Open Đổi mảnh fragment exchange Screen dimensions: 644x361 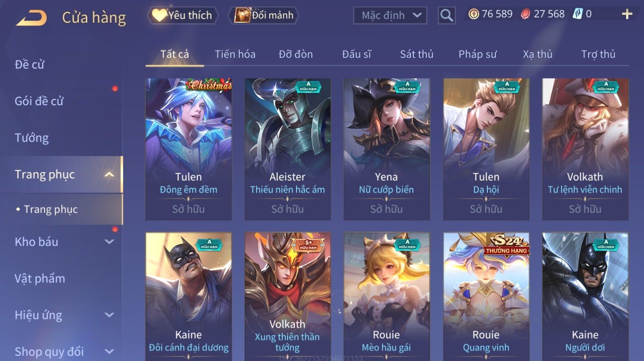point(264,15)
